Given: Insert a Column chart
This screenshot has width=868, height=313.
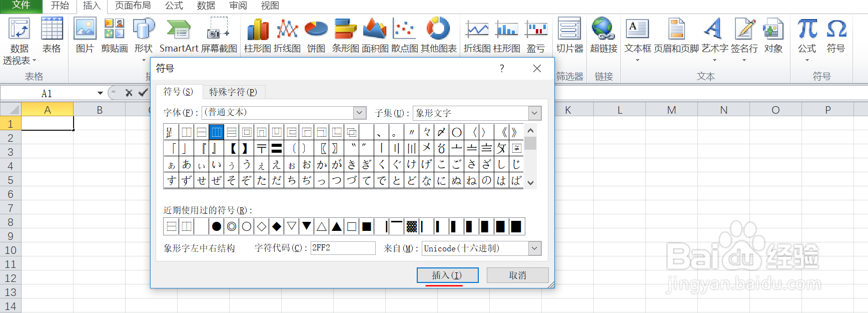Looking at the screenshot, I should click(x=258, y=35).
